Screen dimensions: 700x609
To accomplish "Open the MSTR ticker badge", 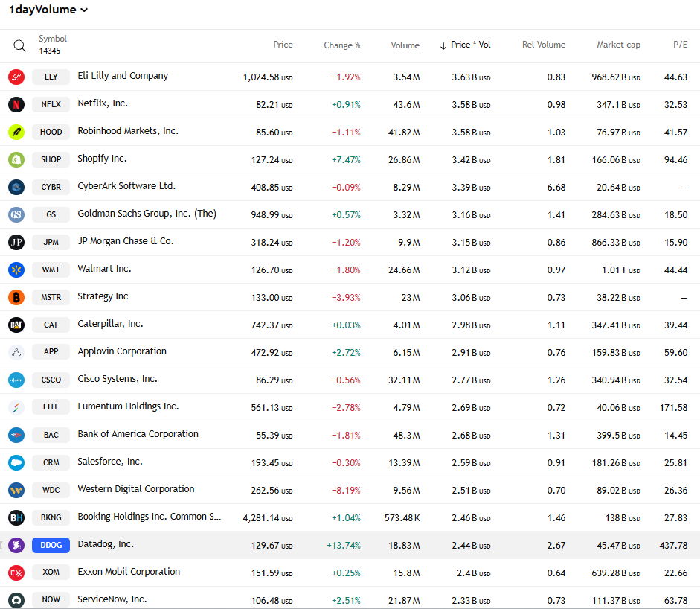I will [x=51, y=298].
